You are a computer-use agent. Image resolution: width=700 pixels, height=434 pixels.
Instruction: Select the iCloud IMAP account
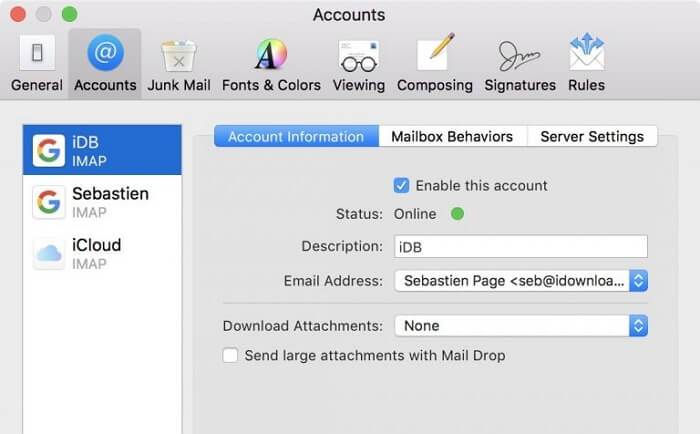click(102, 253)
